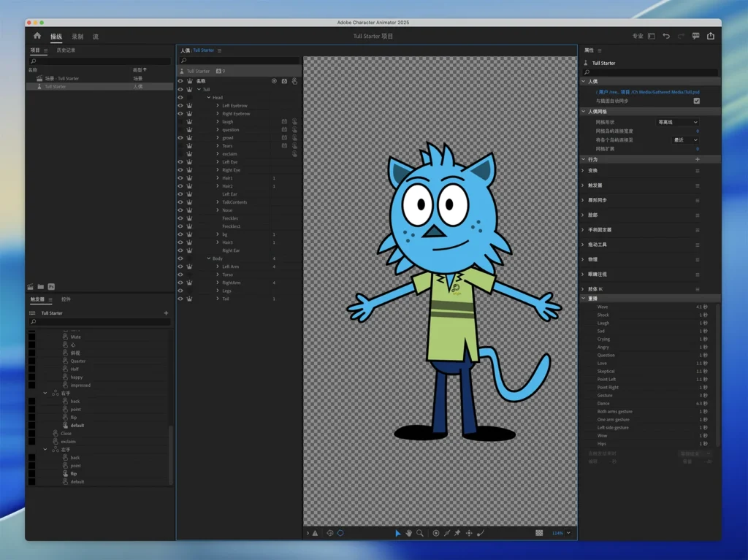
Task: Select the Origin circle tool
Action: coord(435,533)
